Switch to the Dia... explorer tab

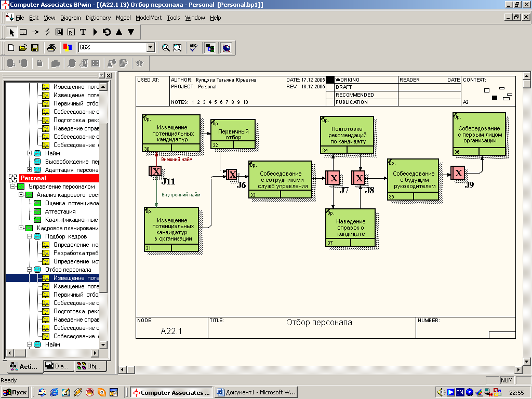(58, 366)
